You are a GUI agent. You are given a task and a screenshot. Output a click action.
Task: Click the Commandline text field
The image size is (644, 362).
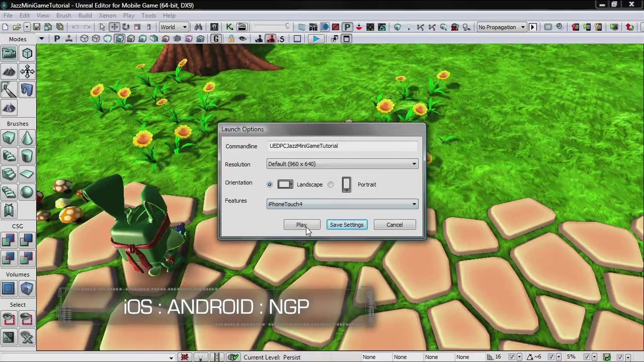[x=342, y=146]
